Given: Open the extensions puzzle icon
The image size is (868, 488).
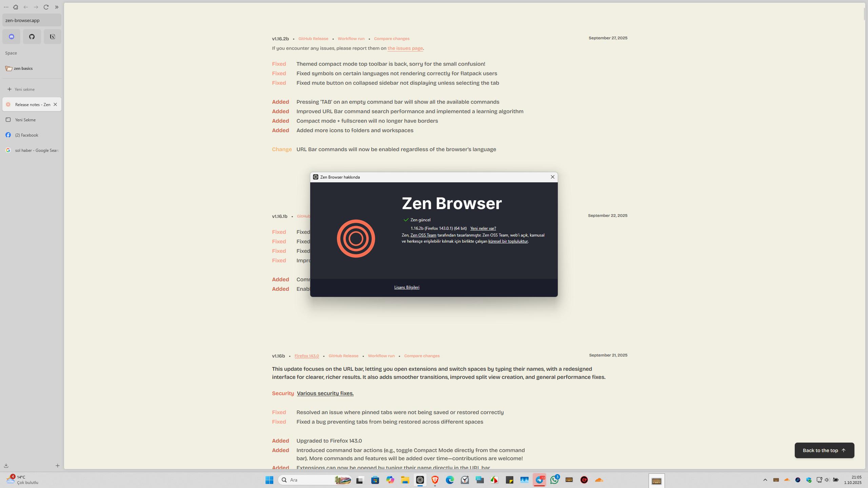Looking at the screenshot, I should tap(16, 7).
